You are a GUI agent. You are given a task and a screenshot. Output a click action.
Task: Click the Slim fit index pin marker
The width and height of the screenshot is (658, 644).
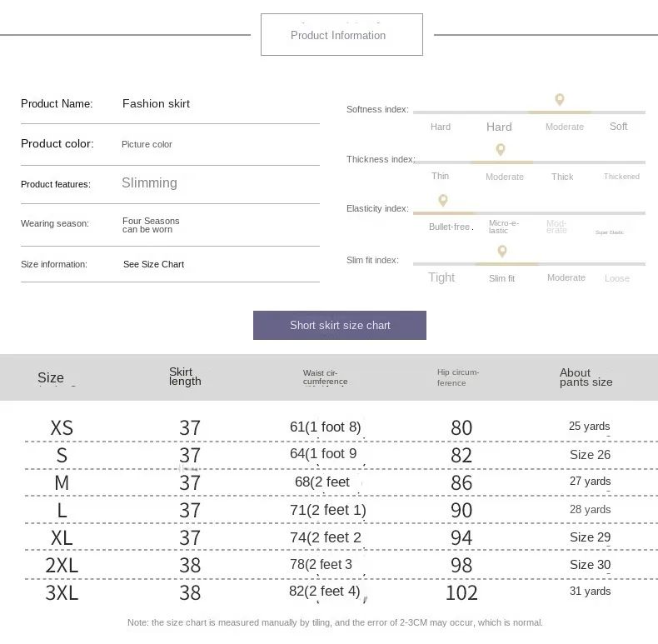pyautogui.click(x=501, y=251)
